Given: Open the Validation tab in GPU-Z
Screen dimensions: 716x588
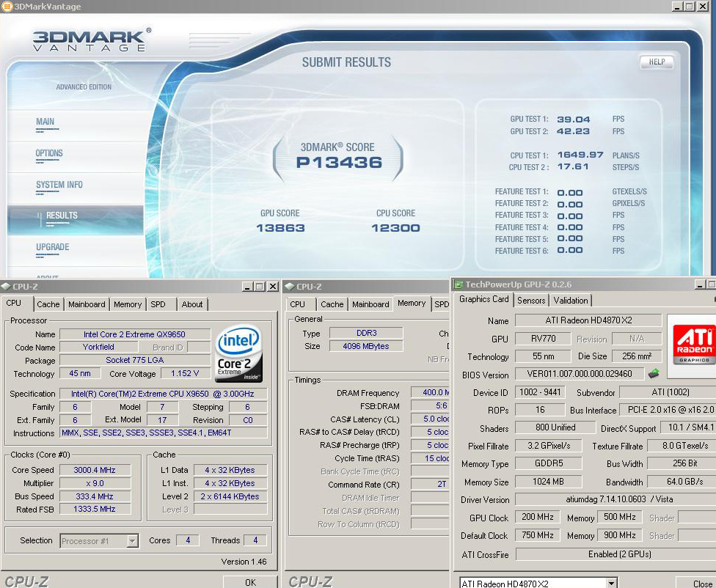Looking at the screenshot, I should tap(571, 300).
